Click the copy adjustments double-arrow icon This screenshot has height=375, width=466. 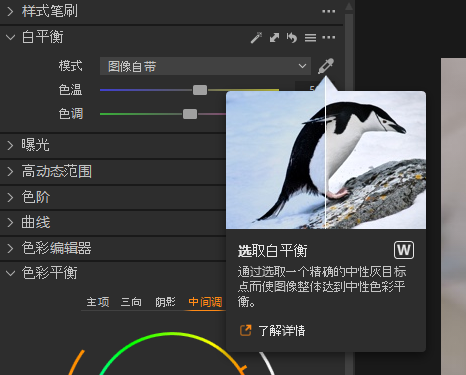pyautogui.click(x=274, y=38)
